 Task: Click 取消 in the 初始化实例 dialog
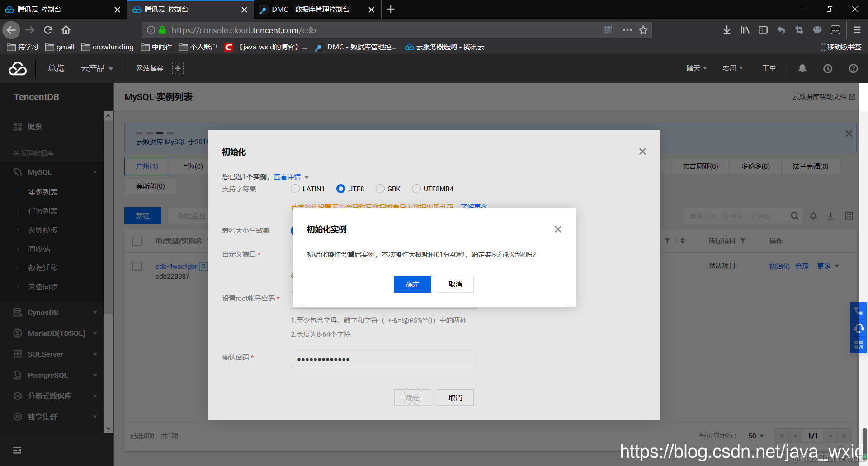pos(455,284)
